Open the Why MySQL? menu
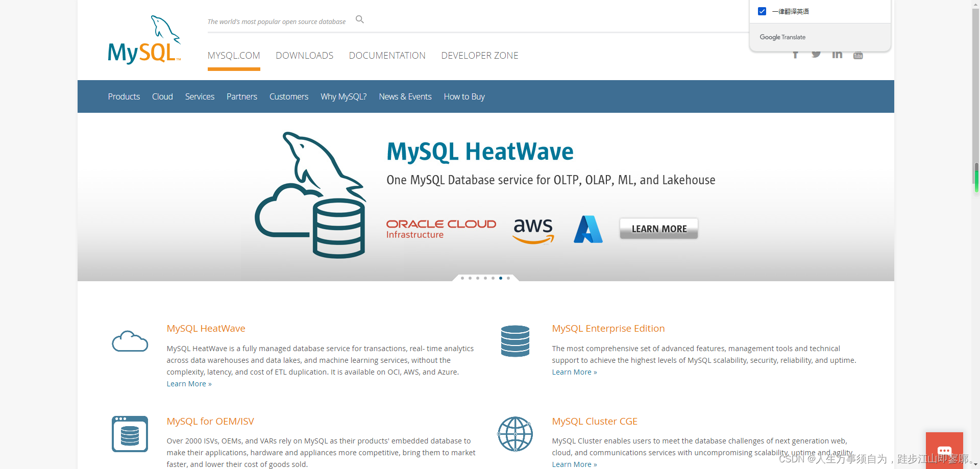The image size is (980, 469). click(344, 96)
